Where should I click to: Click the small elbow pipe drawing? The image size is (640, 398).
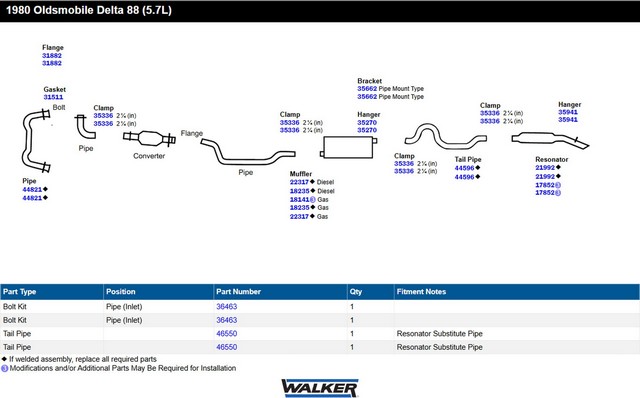(x=85, y=127)
